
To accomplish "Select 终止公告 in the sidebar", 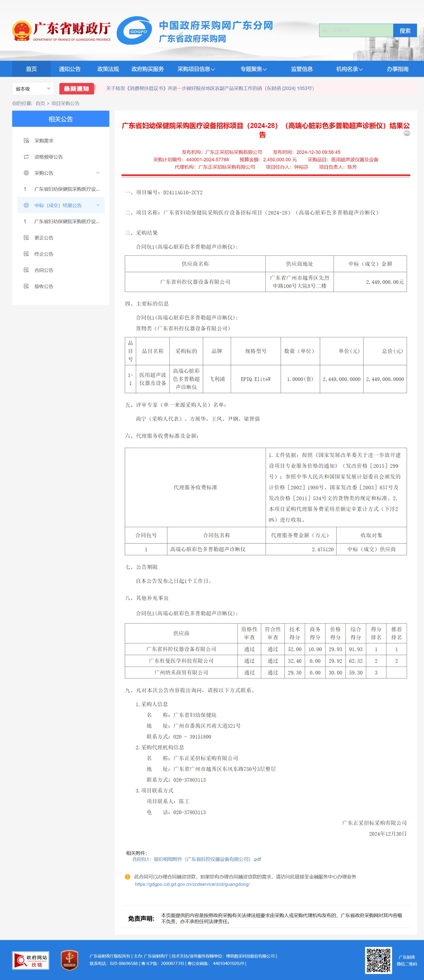I will click(44, 254).
